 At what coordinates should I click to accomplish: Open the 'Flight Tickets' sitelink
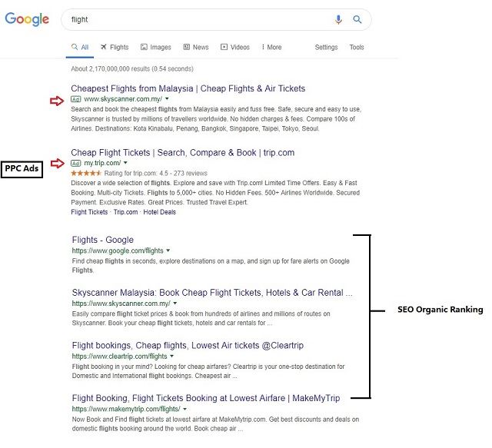pyautogui.click(x=89, y=212)
